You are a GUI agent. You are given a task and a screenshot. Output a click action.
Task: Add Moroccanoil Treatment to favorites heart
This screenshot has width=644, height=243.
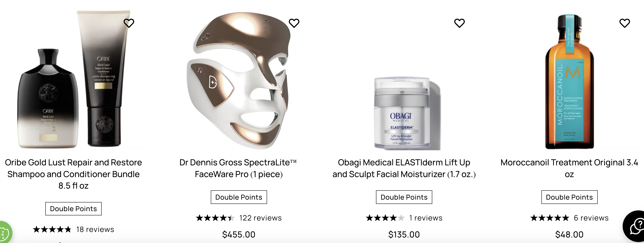625,23
